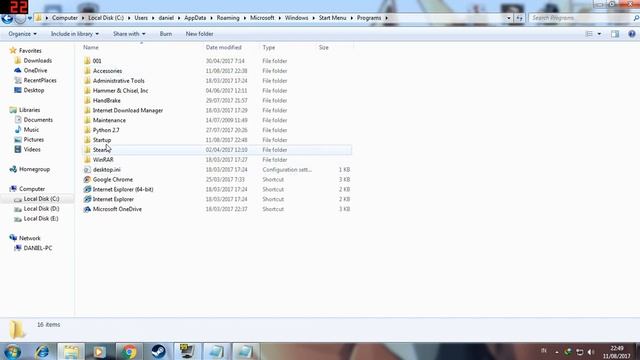Change your view icon in toolbar
Screen dimensions: 640x360
(x=589, y=34)
